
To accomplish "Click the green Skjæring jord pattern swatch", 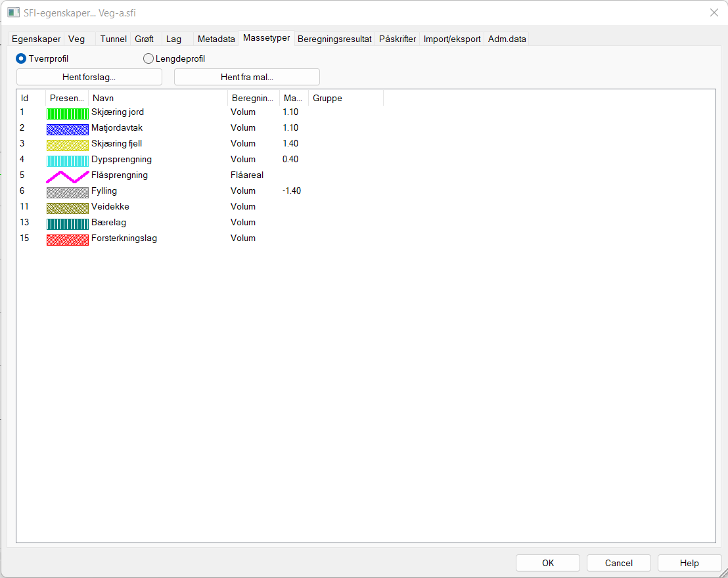I will click(67, 113).
